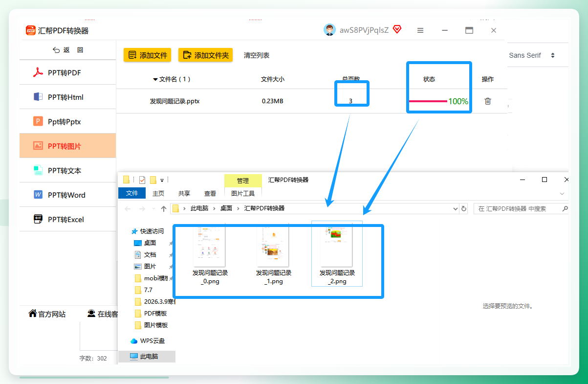Open 图片 in Explorer navigation pane
This screenshot has height=384, width=588.
pyautogui.click(x=150, y=266)
